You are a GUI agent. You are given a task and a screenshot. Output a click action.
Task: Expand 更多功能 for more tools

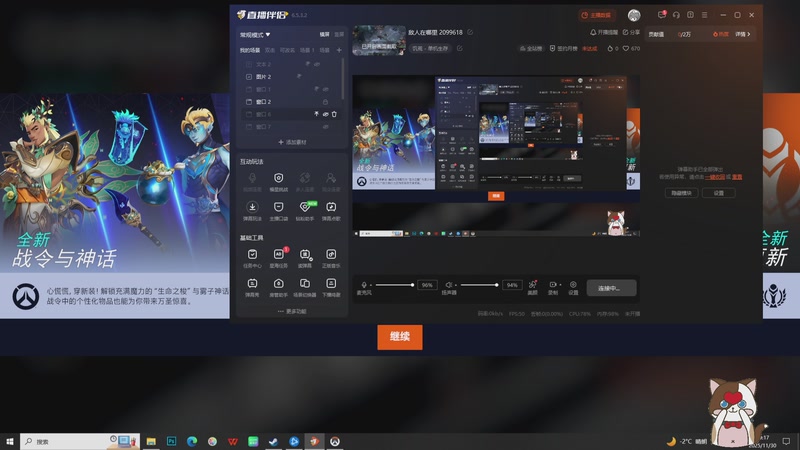[x=292, y=311]
